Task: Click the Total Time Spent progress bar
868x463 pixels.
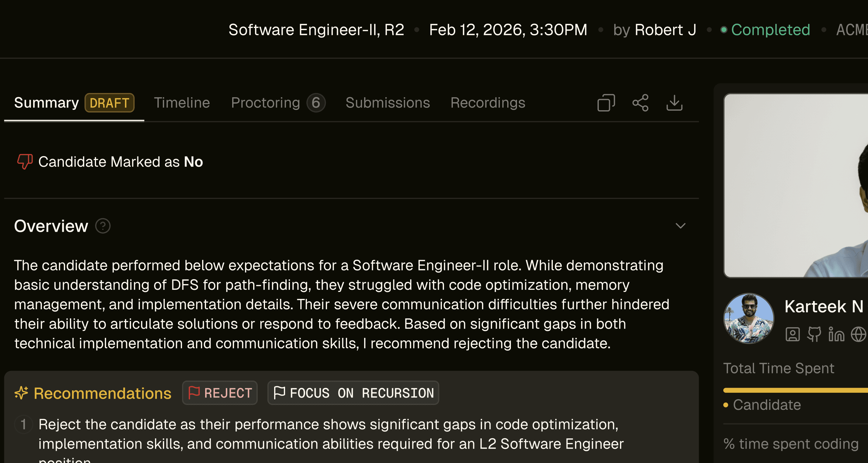Action: 795,390
